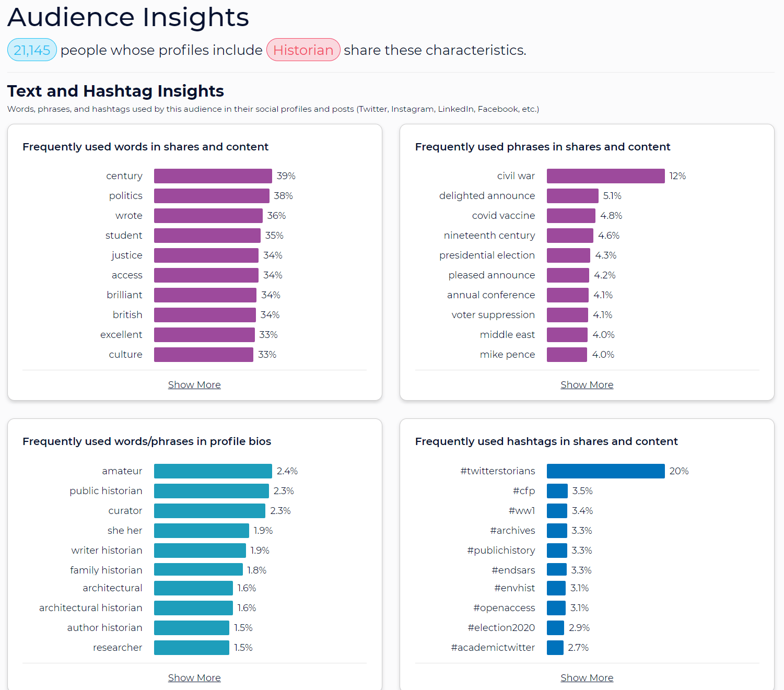Select the civil war phrase bar
Viewport: 784px width, 690px height.
point(606,176)
